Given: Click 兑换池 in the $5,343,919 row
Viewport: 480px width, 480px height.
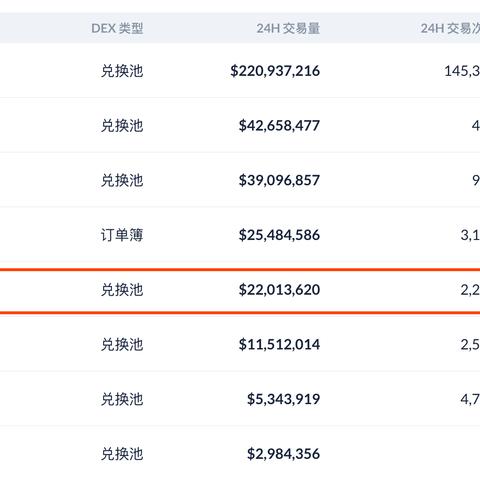Looking at the screenshot, I should pyautogui.click(x=122, y=399).
